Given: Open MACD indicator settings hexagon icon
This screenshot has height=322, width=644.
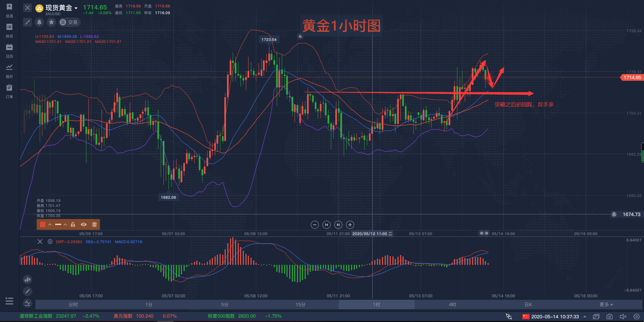Looking at the screenshot, I should coord(50,242).
